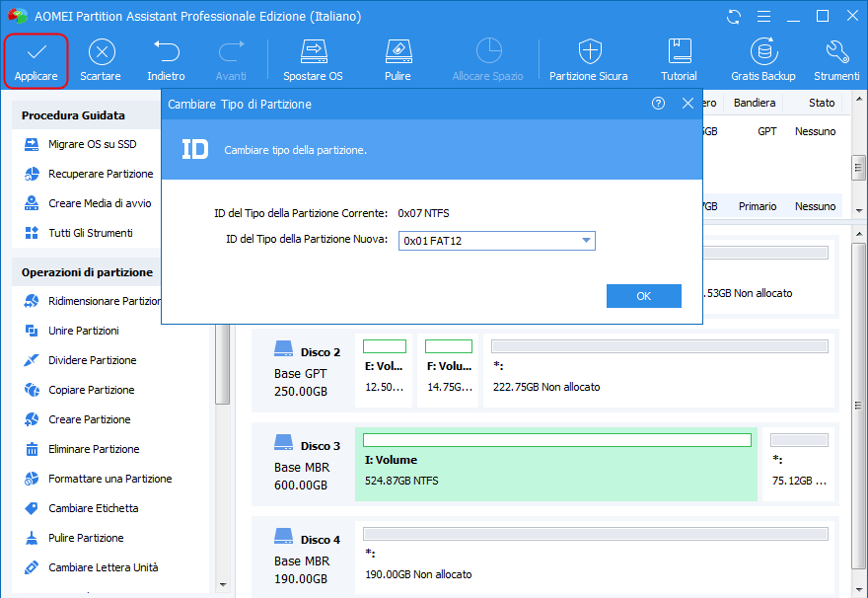Click the Dividere Partizione icon
Image resolution: width=868 pixels, height=598 pixels.
(32, 360)
